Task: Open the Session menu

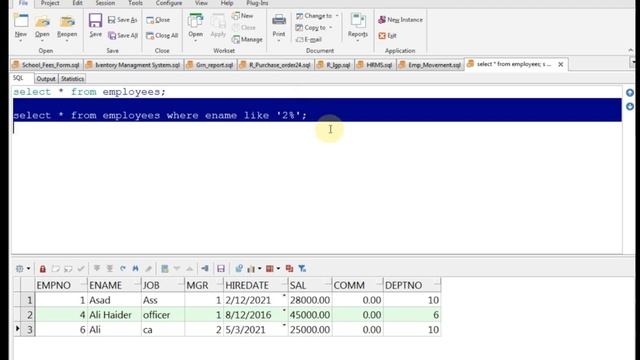Action: tap(105, 3)
